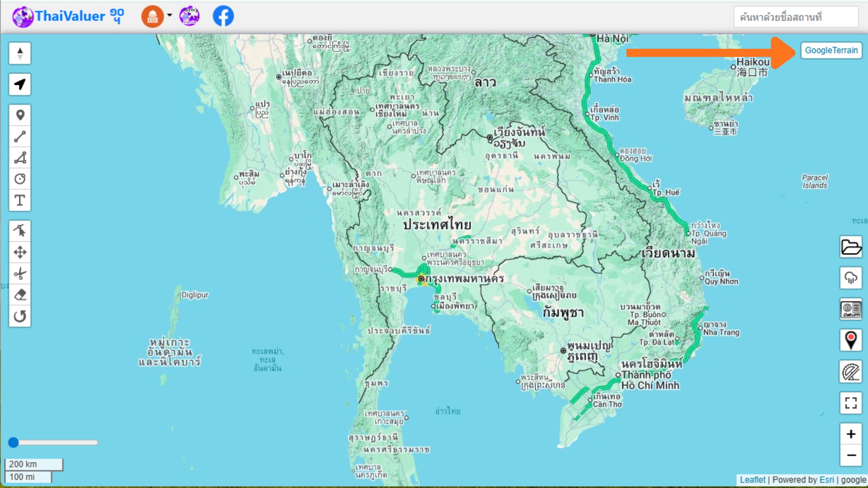This screenshot has height=488, width=868.
Task: Toggle the rain weather layer
Action: point(851,278)
